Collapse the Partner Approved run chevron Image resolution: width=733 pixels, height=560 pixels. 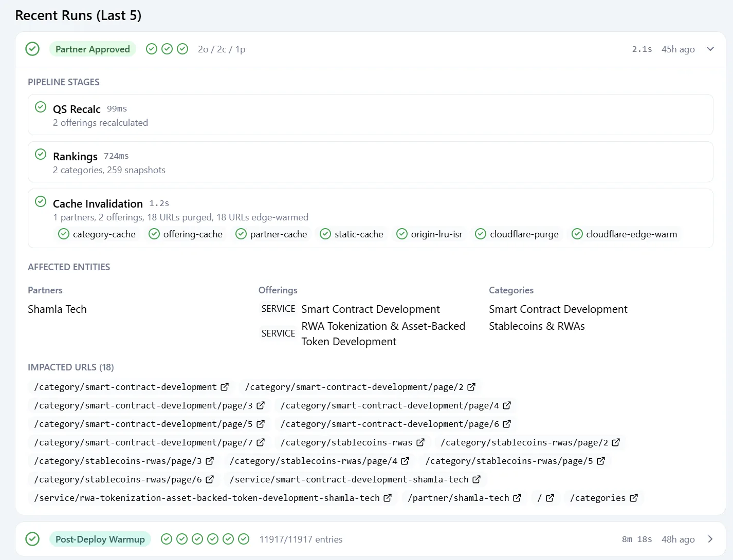710,49
